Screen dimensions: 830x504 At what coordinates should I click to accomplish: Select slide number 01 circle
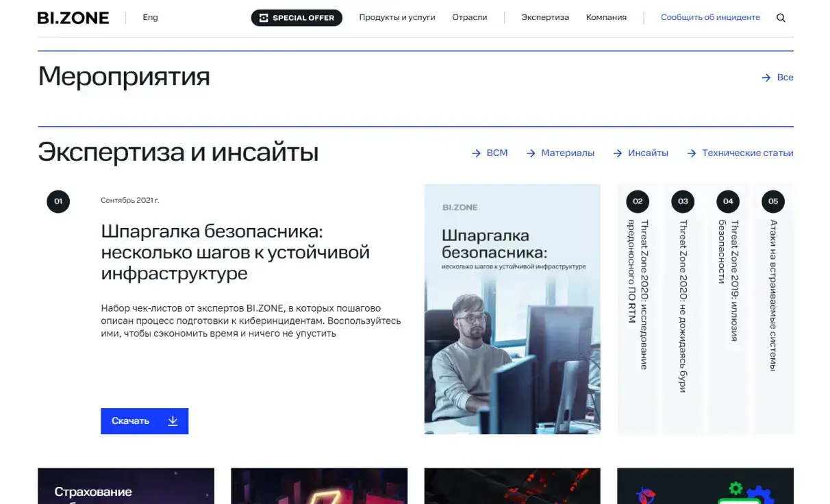click(58, 201)
